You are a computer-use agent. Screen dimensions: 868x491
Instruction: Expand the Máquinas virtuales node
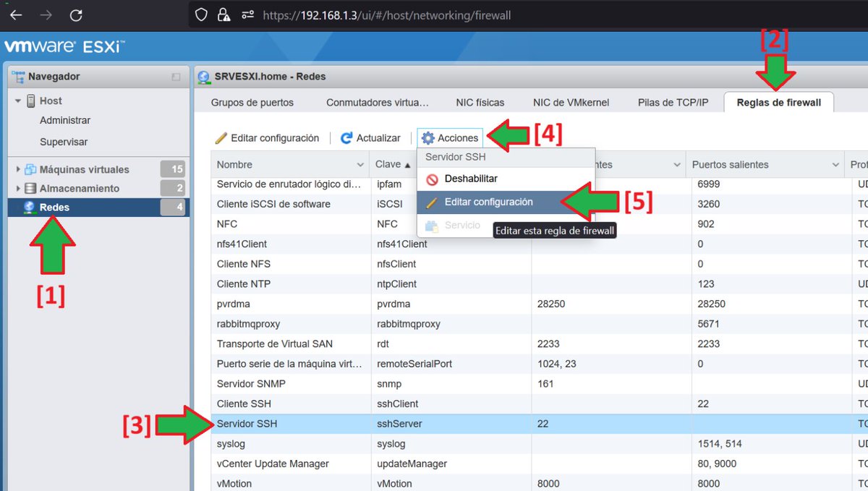tap(18, 169)
